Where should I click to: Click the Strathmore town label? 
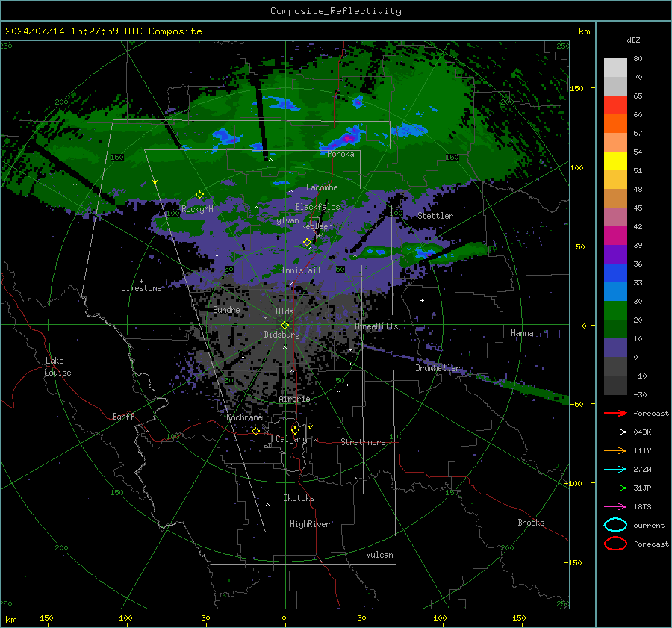363,442
